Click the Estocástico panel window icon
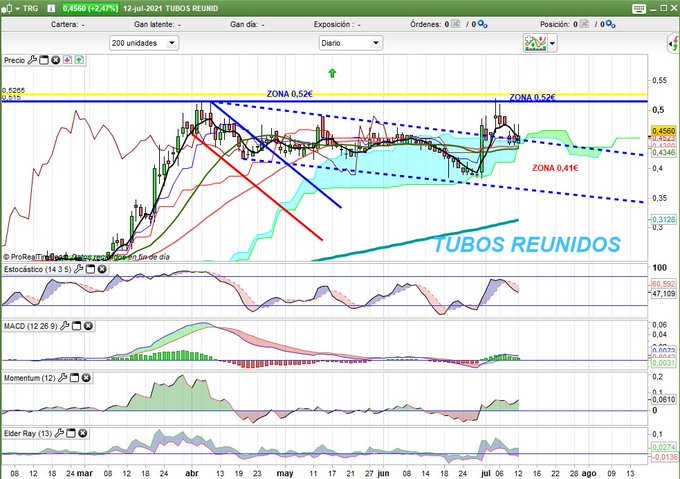Viewport: 680px width, 479px height. [90, 269]
